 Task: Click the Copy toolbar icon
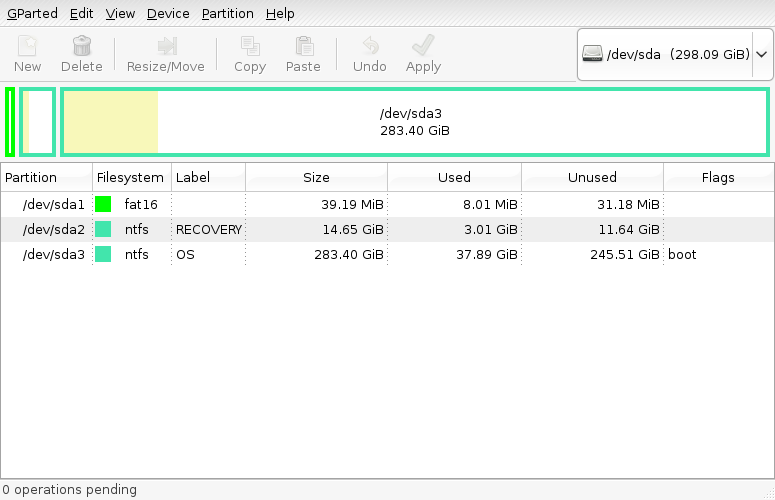[250, 46]
